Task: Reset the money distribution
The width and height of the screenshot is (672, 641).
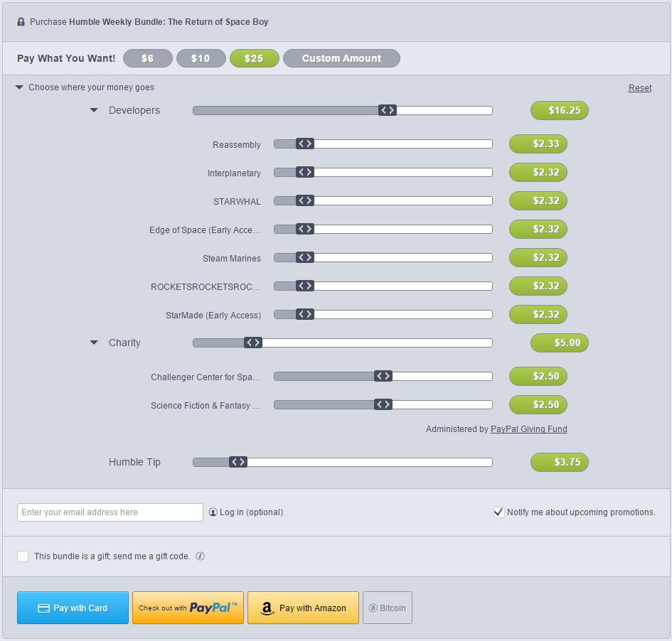Action: (639, 88)
